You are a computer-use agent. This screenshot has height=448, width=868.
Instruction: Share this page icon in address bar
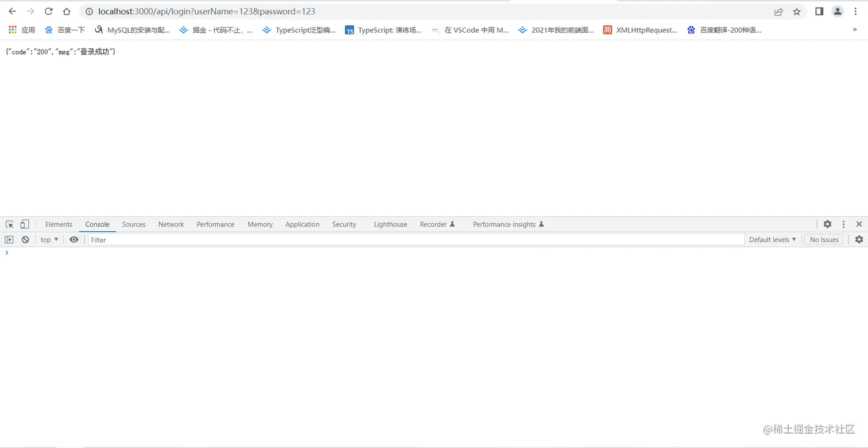point(778,11)
